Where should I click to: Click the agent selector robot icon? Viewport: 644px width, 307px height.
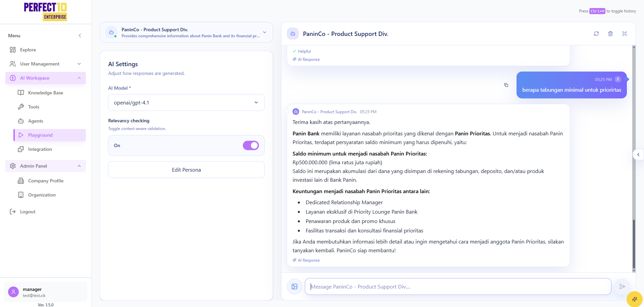pyautogui.click(x=111, y=32)
